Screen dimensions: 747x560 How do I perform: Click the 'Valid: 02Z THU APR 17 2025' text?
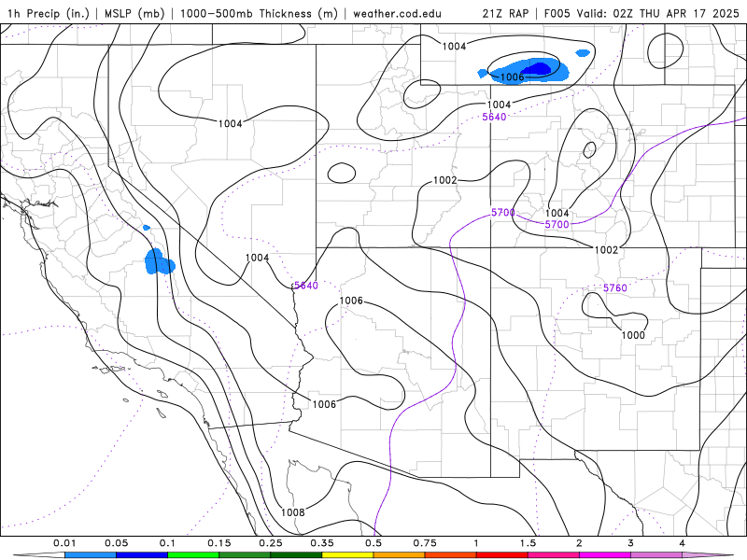[x=658, y=13]
